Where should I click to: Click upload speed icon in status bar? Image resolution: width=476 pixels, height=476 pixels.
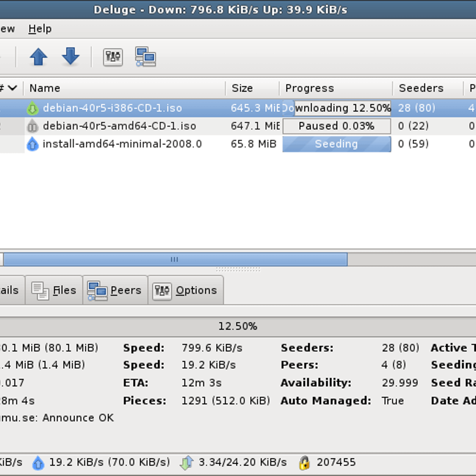tap(38, 463)
